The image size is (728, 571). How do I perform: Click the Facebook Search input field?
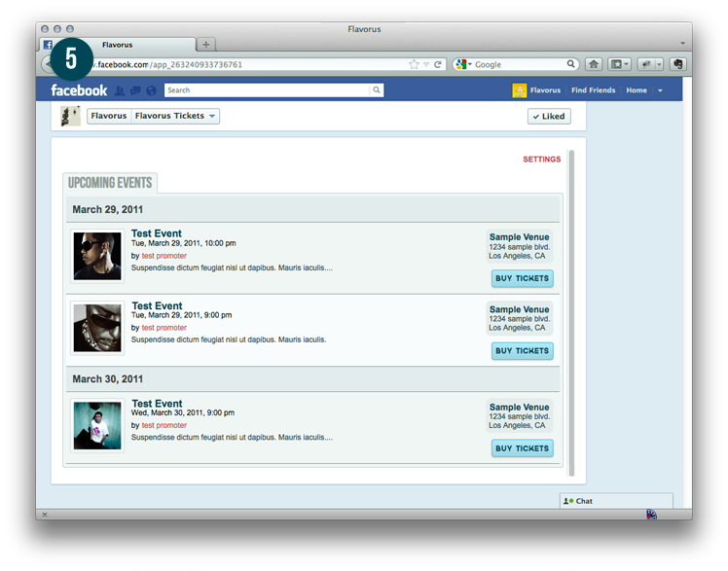point(268,90)
